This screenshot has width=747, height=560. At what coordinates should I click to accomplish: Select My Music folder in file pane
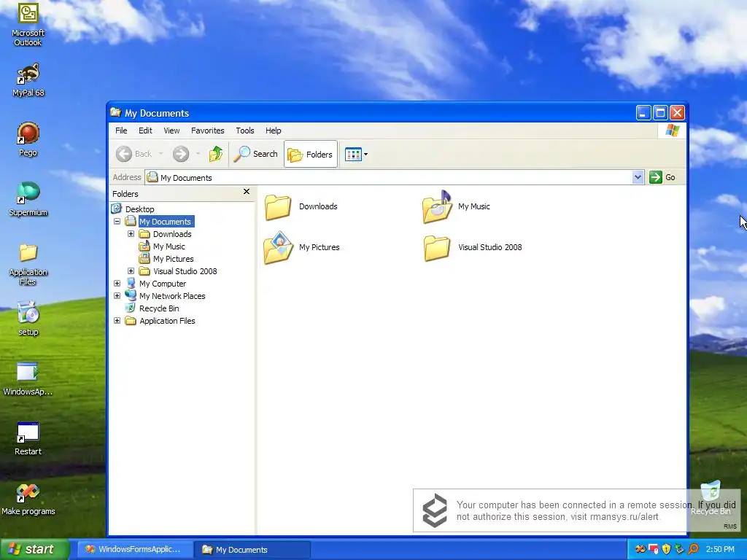coord(457,206)
